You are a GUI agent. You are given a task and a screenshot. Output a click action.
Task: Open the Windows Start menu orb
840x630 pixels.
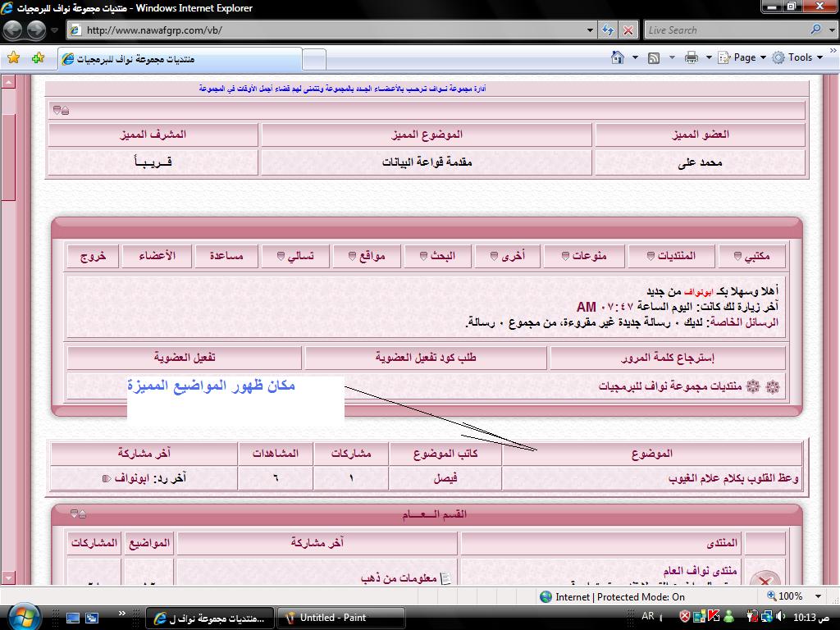(x=22, y=615)
